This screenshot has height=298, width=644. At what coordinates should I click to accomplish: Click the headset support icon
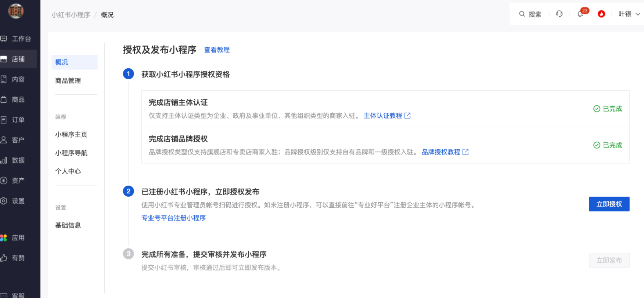(559, 14)
